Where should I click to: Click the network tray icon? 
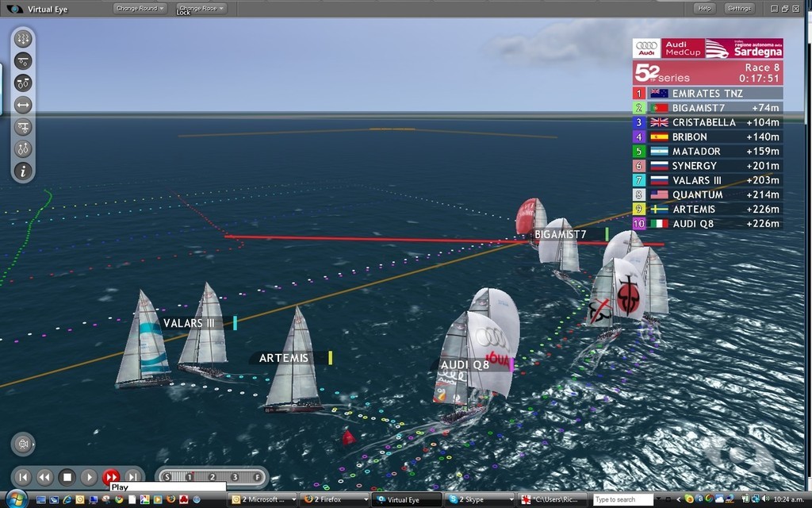click(x=756, y=499)
